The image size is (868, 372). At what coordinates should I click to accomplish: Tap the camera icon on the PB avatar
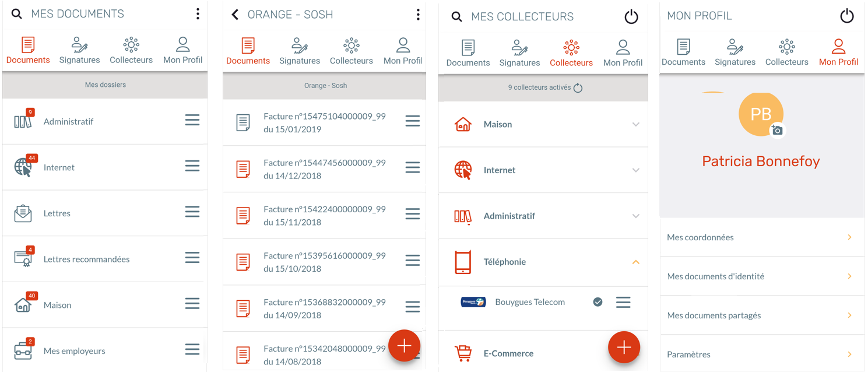777,130
